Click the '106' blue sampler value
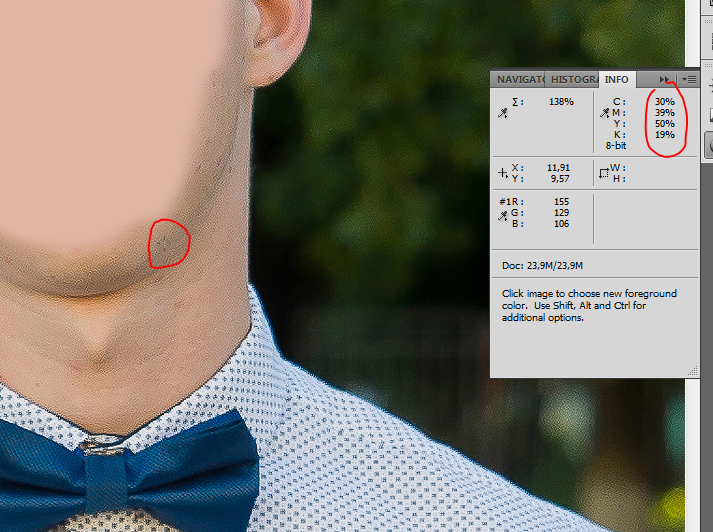This screenshot has height=532, width=713. point(561,223)
